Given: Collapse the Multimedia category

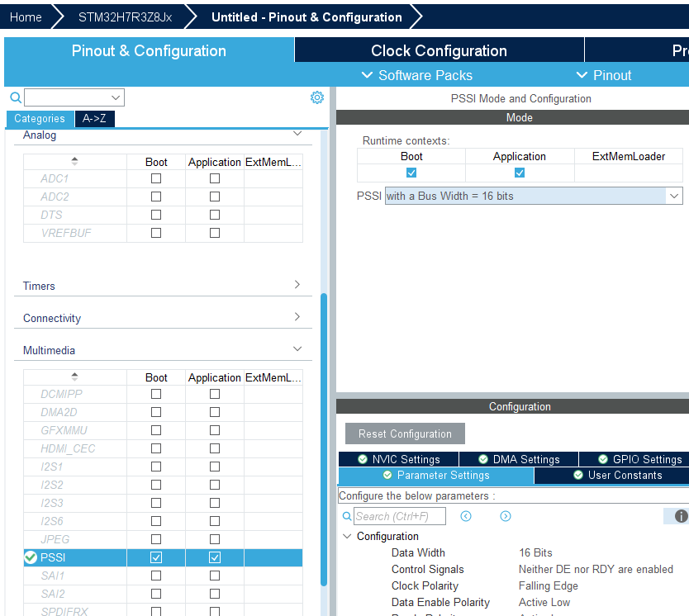Looking at the screenshot, I should (297, 348).
